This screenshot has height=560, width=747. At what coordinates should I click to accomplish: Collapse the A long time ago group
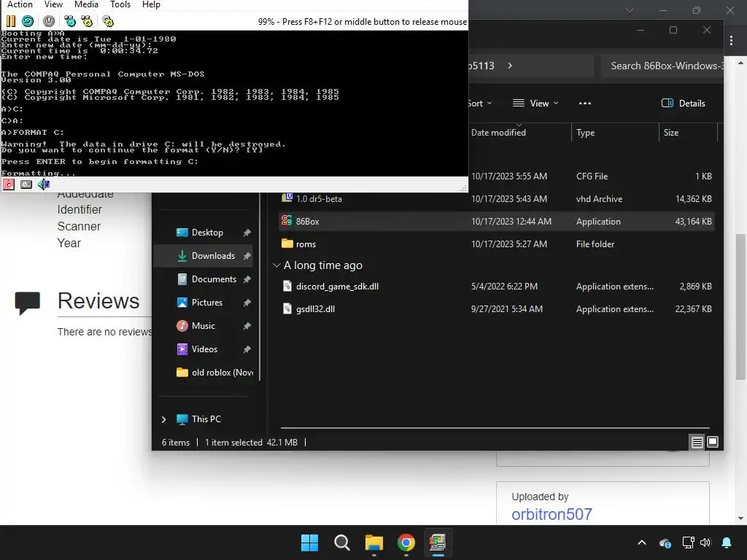pyautogui.click(x=276, y=265)
